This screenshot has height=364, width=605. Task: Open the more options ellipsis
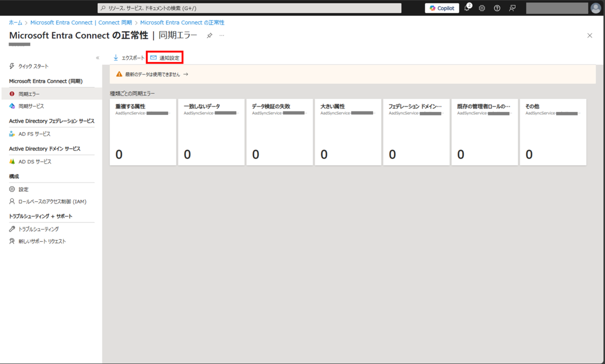222,35
